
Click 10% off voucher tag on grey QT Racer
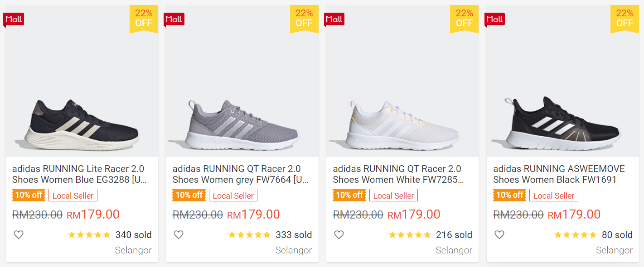coord(189,195)
